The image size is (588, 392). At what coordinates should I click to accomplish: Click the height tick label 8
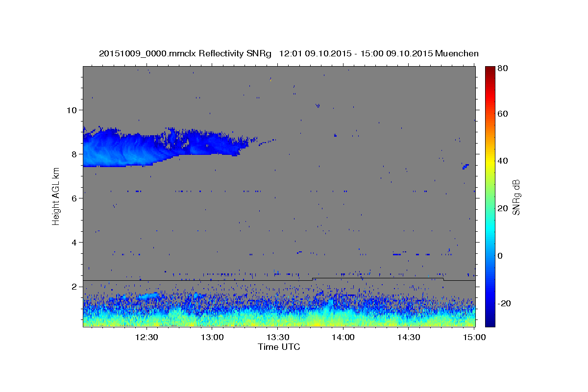75,154
